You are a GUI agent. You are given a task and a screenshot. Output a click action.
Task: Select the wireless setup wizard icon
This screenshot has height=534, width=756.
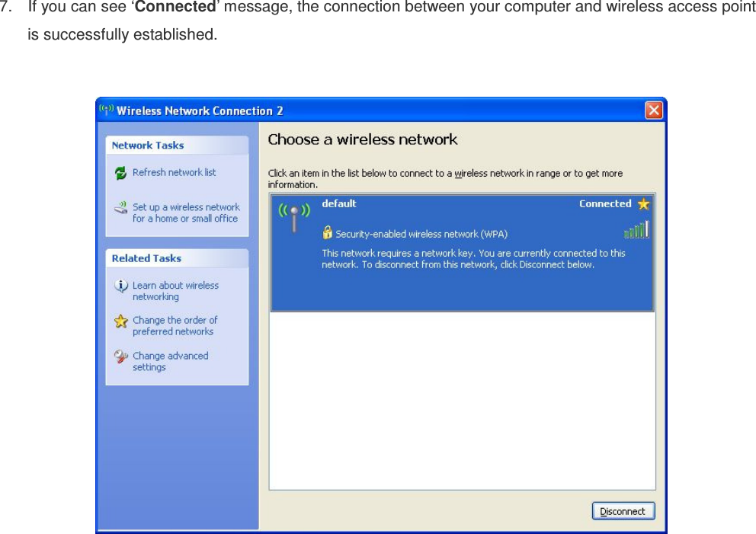coord(120,207)
